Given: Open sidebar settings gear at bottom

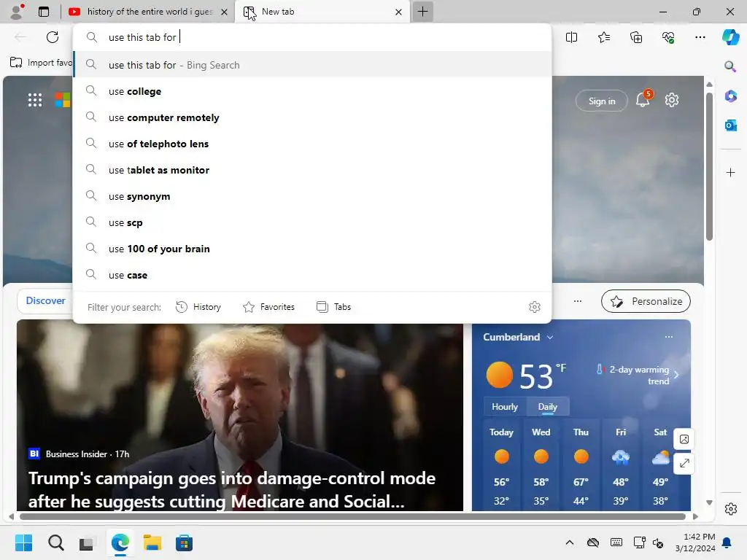Looking at the screenshot, I should [730, 509].
